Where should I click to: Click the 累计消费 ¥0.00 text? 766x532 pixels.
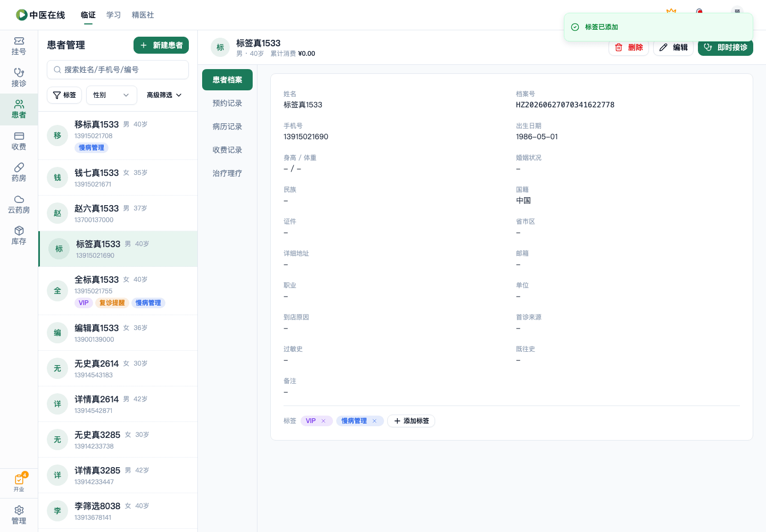[293, 54]
